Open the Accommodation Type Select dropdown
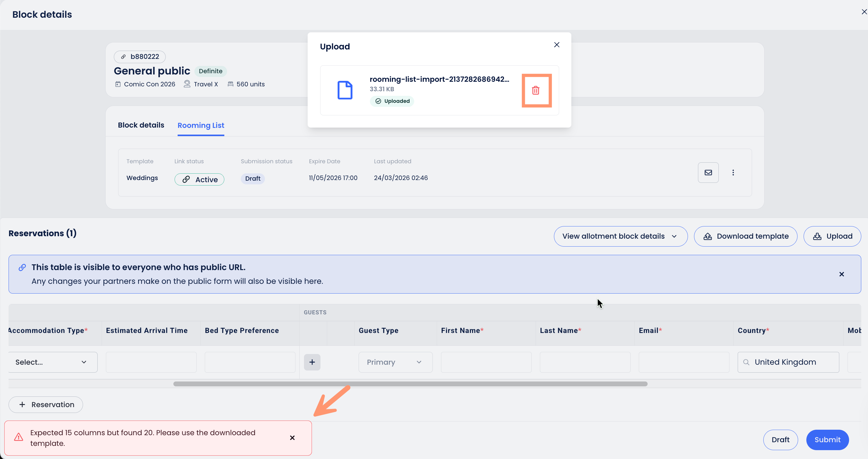Viewport: 868px width, 459px height. 52,362
